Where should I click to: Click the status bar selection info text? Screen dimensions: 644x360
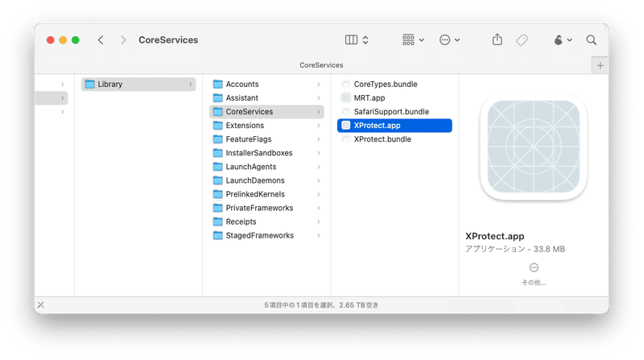321,305
